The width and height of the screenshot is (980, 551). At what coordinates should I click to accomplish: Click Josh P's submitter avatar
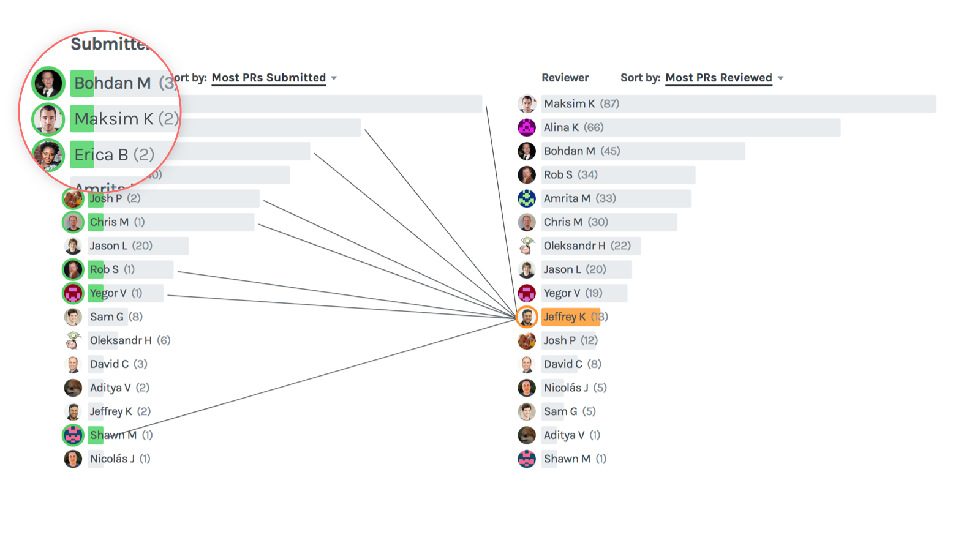(73, 198)
